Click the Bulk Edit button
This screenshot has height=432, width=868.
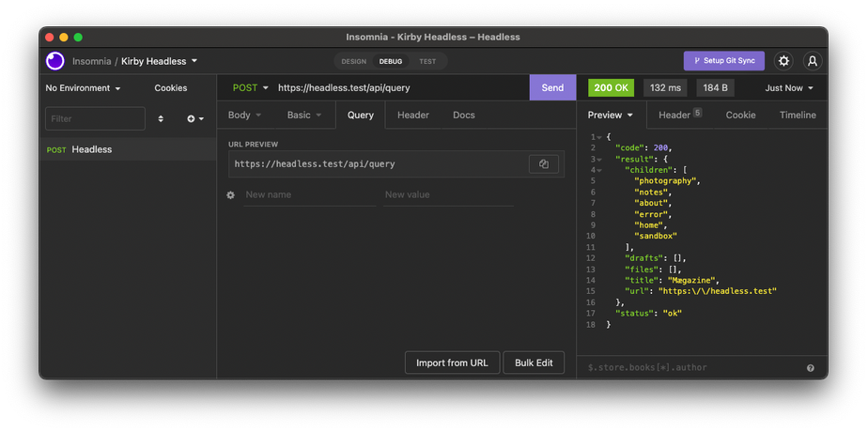click(x=534, y=363)
